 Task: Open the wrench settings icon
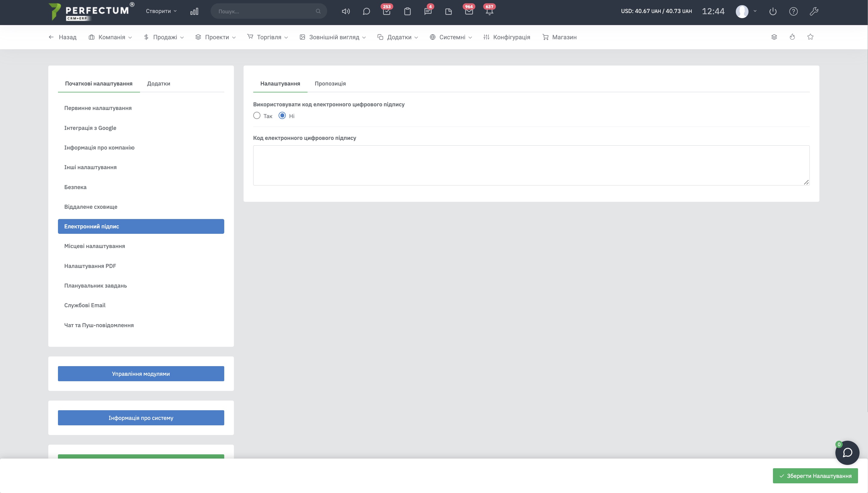click(814, 11)
